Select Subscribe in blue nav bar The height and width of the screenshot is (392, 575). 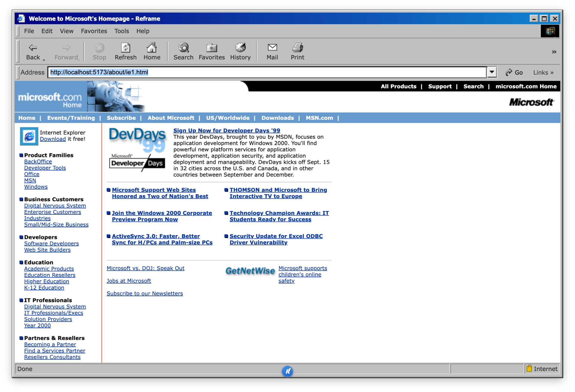click(x=121, y=118)
